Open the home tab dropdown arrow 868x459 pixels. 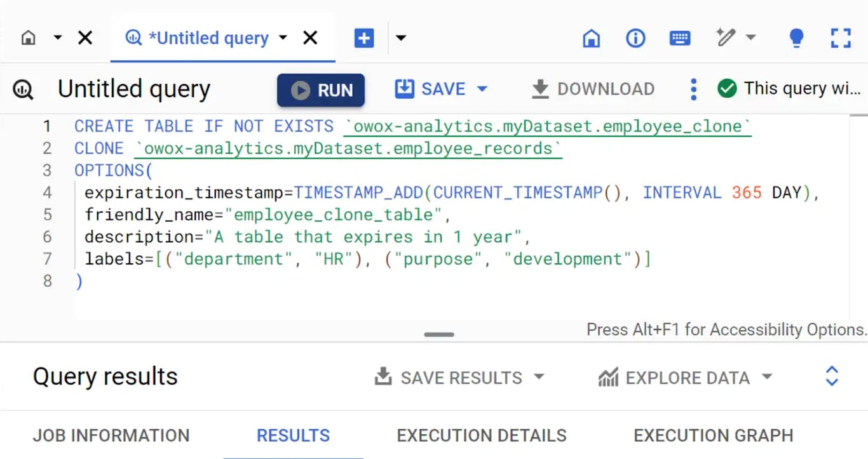[x=58, y=38]
